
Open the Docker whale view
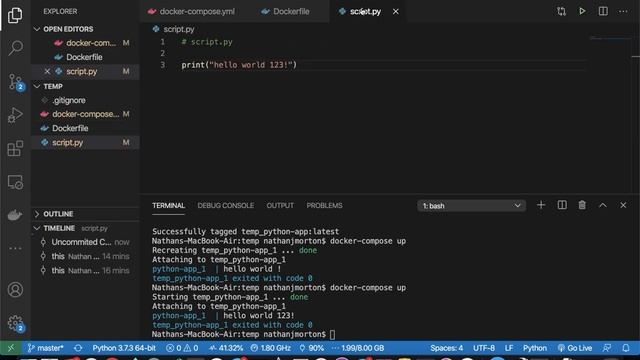[15, 215]
